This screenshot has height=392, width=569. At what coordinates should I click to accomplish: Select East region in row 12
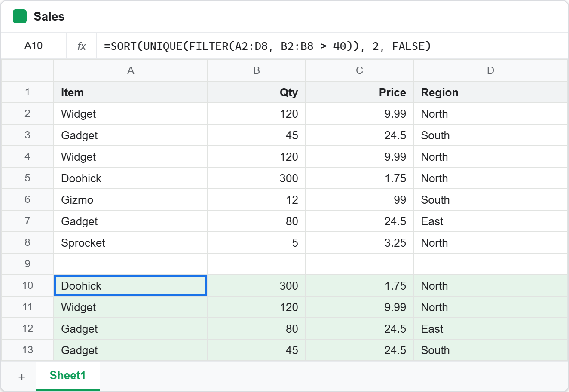point(491,328)
